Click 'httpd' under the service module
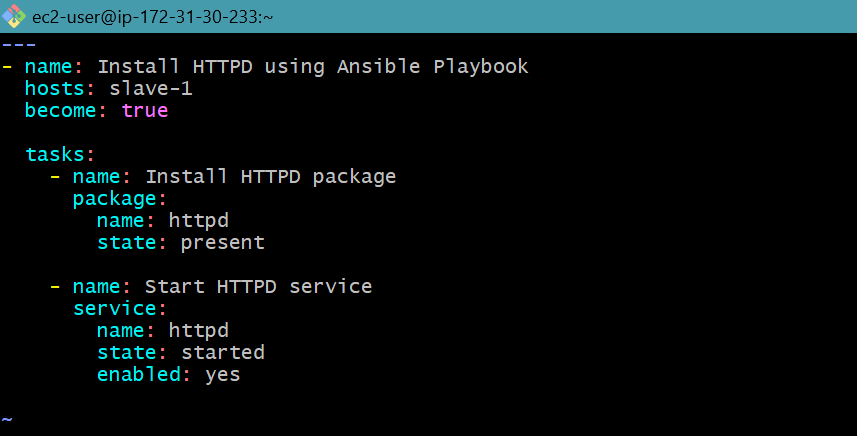Viewport: 857px width, 436px height. pos(199,331)
